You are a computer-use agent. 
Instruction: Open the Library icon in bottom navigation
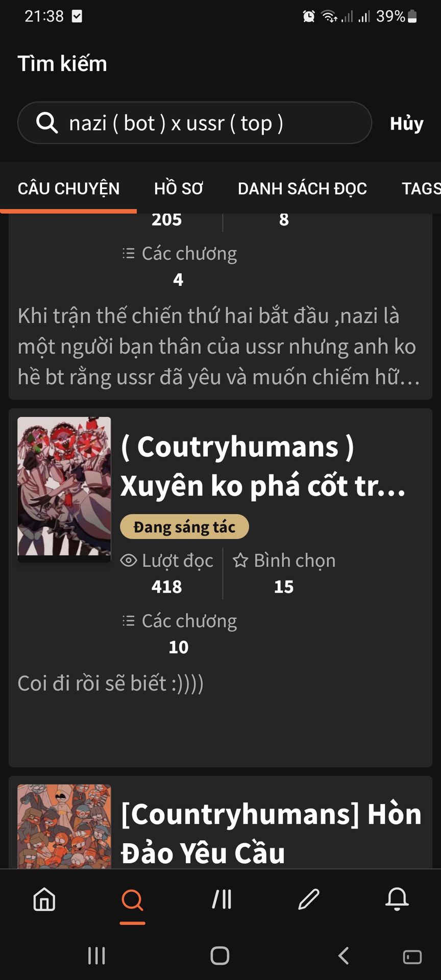point(222,899)
